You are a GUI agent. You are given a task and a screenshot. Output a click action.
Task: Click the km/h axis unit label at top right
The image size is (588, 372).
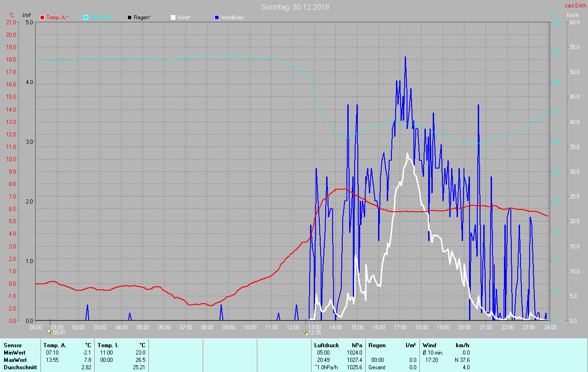[x=573, y=15]
